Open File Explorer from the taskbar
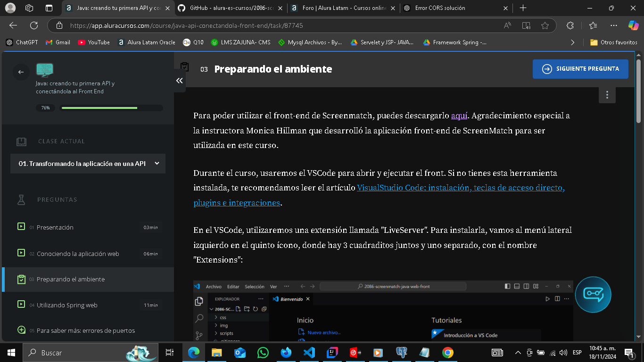 [x=217, y=353]
